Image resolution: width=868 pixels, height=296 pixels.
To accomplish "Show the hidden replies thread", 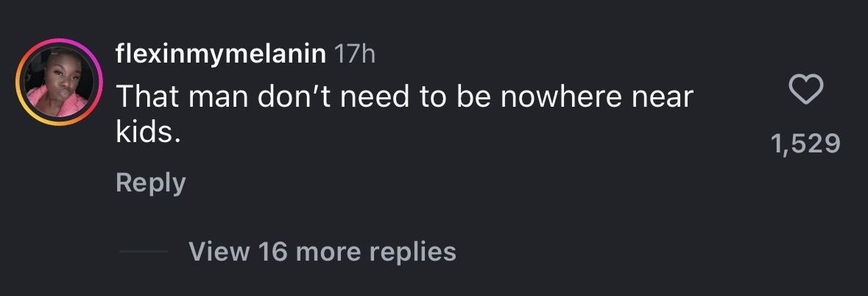I will 322,252.
